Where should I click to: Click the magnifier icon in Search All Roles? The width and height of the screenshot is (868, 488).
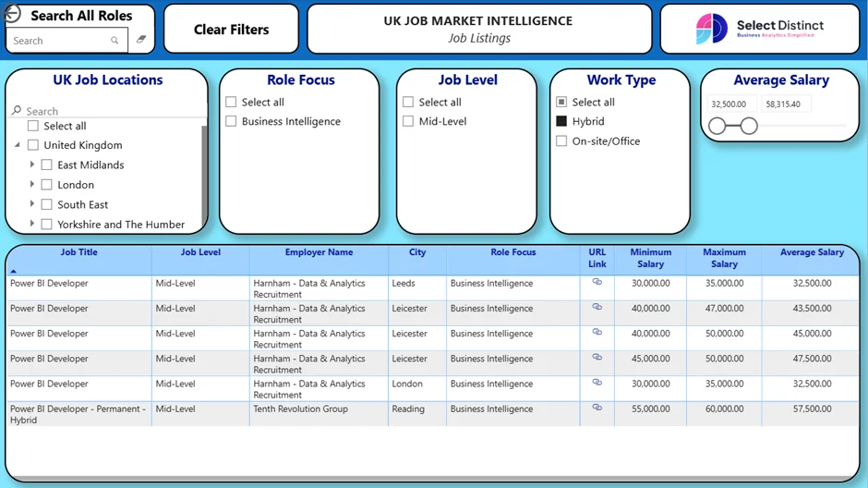pyautogui.click(x=115, y=41)
